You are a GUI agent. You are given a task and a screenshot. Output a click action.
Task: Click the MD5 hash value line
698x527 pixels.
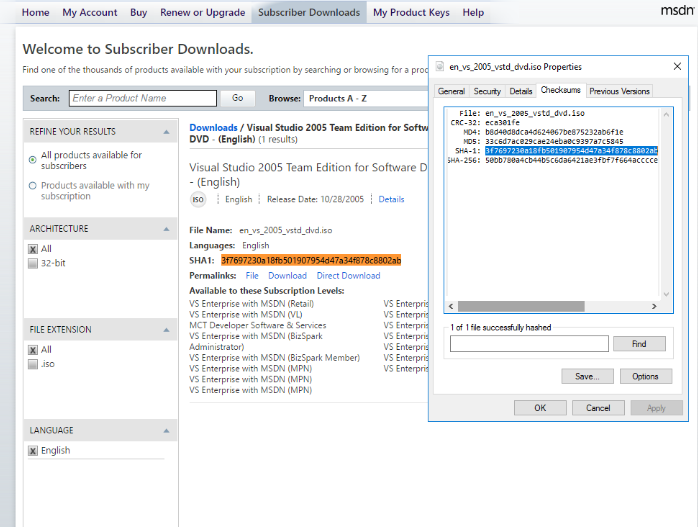pos(554,142)
